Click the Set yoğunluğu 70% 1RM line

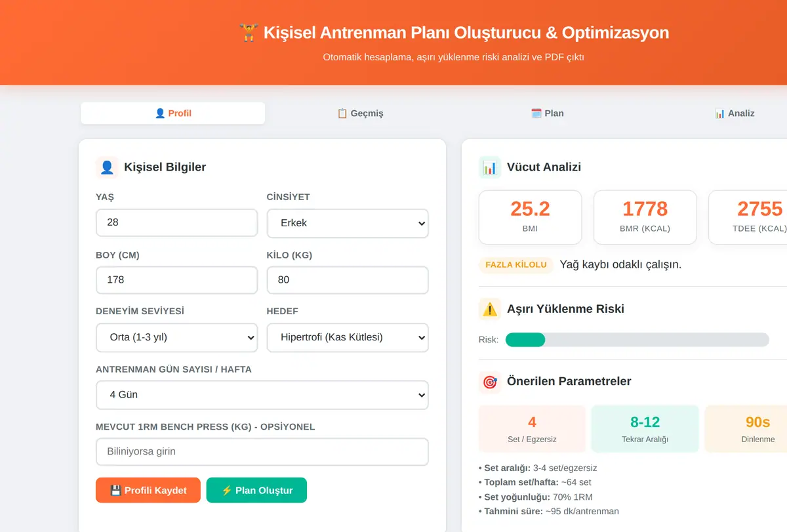point(536,497)
